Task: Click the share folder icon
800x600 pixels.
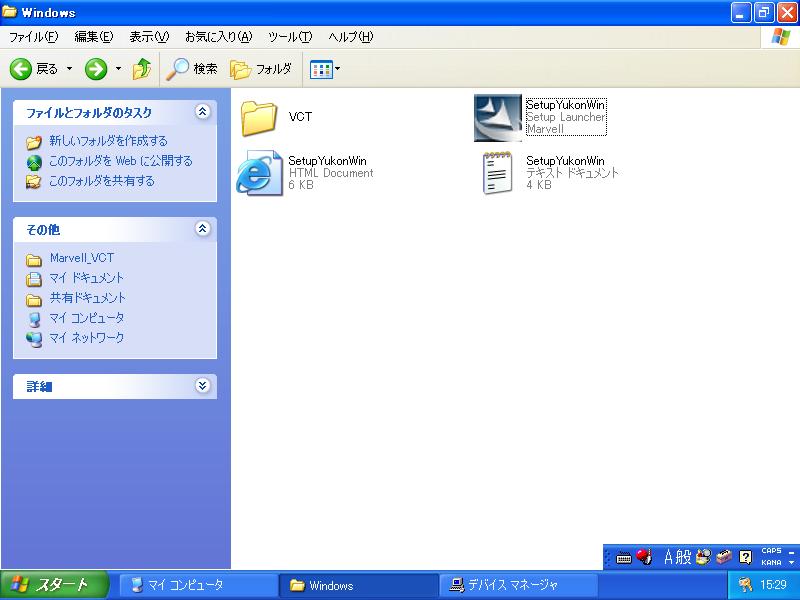Action: pyautogui.click(x=34, y=182)
